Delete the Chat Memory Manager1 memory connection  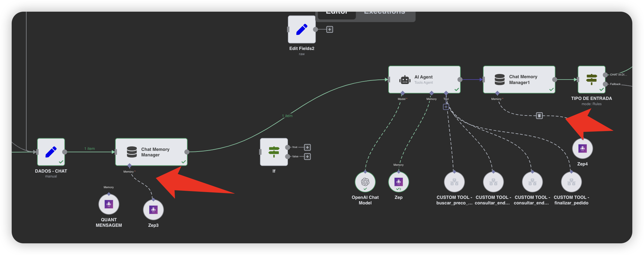click(x=539, y=115)
